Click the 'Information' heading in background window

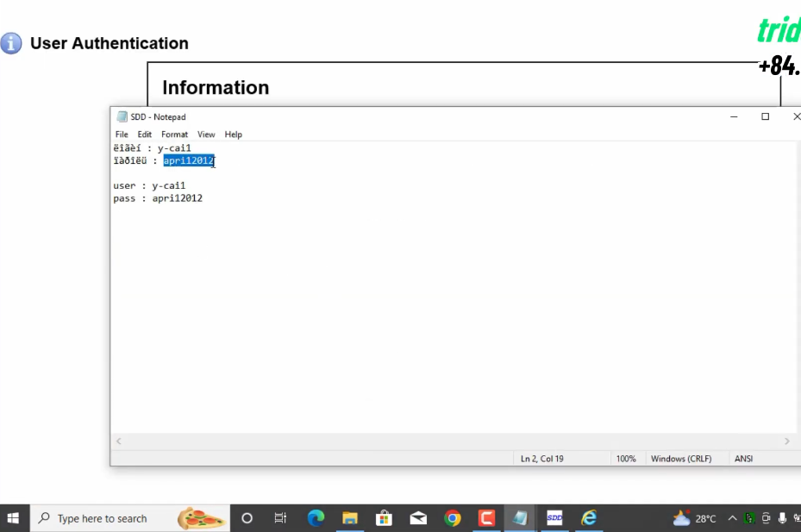pyautogui.click(x=216, y=87)
